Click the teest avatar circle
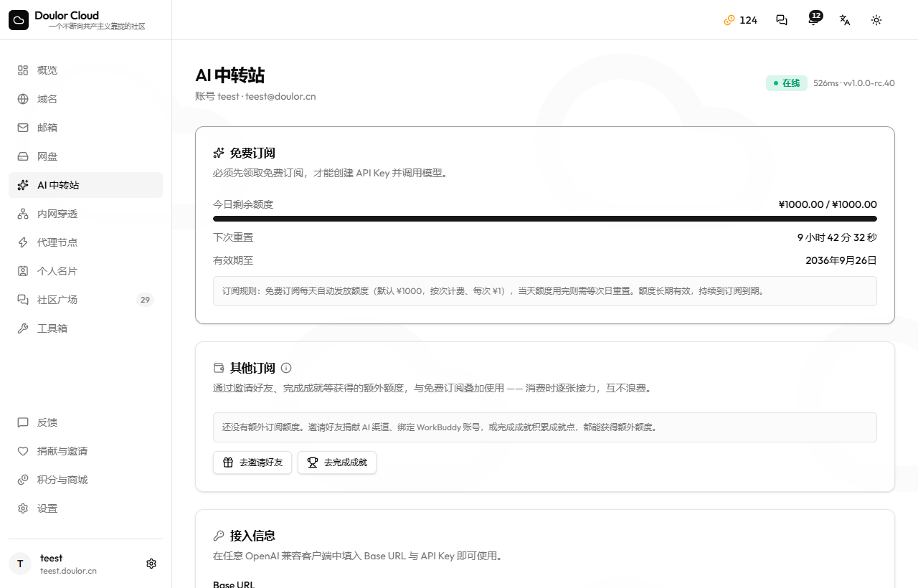The image size is (918, 588). [20, 564]
